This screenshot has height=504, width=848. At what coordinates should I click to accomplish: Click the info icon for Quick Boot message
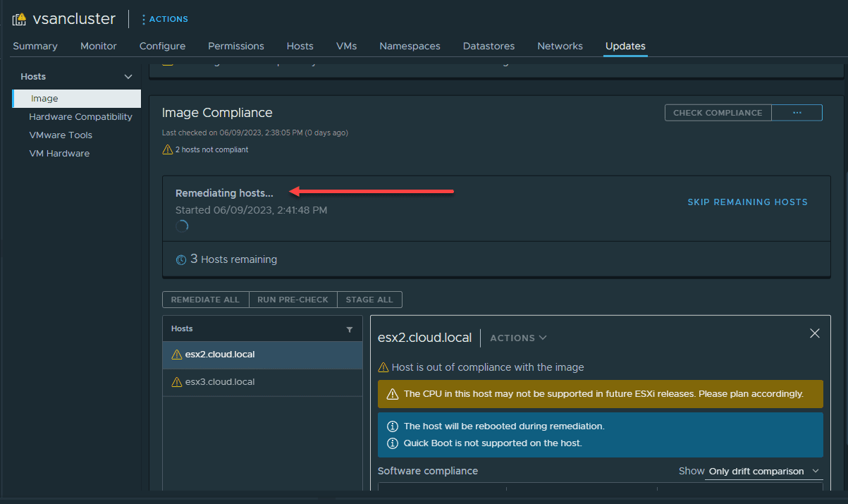tap(391, 443)
